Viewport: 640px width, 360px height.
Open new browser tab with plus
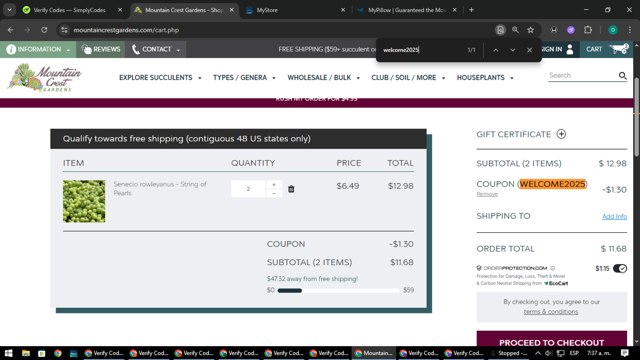(471, 10)
